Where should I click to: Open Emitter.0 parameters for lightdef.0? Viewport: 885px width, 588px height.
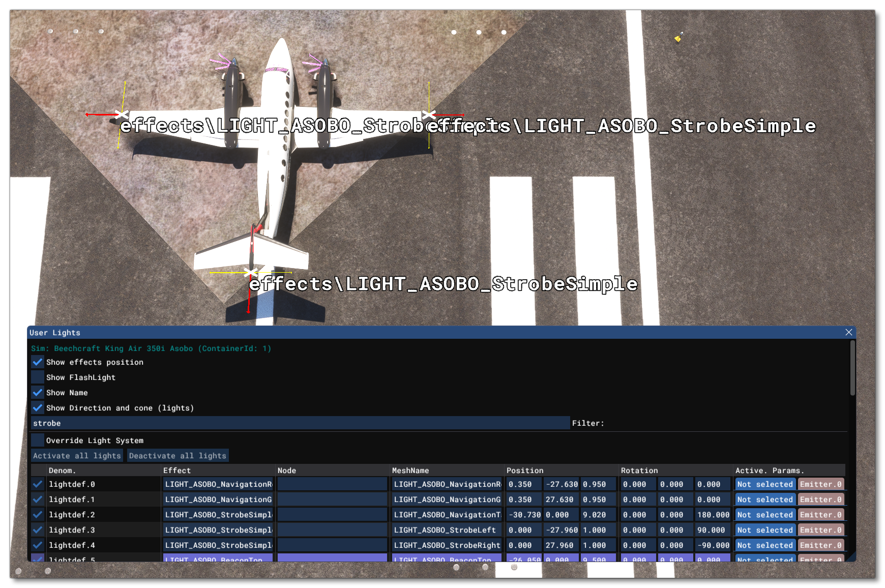tap(821, 484)
